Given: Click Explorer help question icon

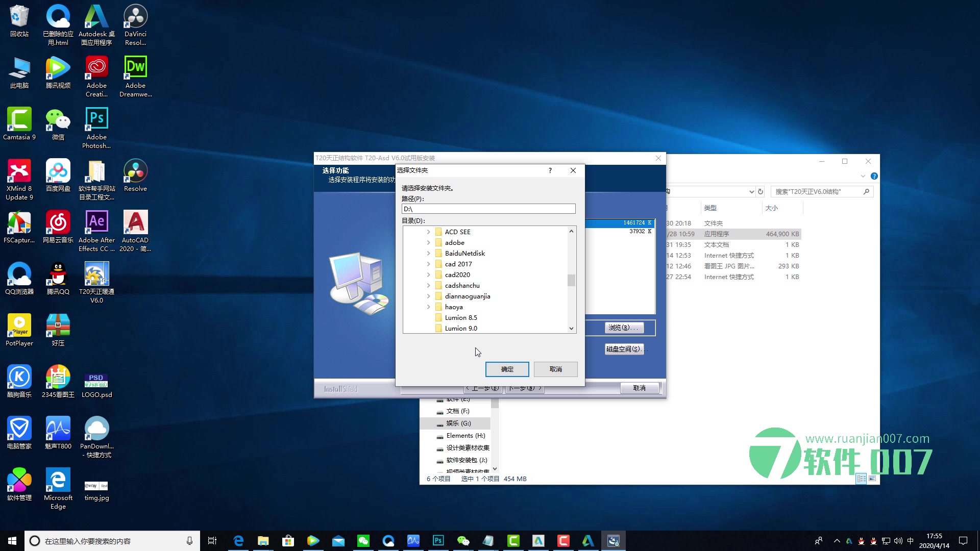Looking at the screenshot, I should [874, 176].
